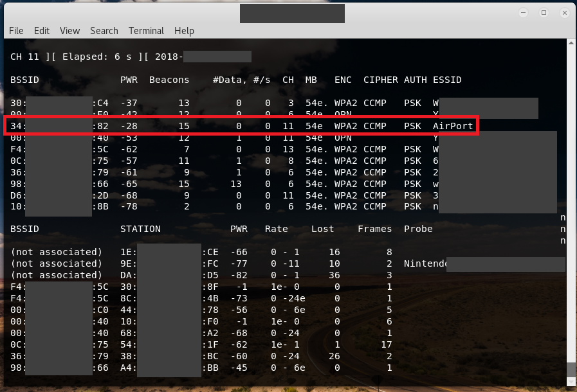
Task: Click the ENC column header
Action: coord(343,80)
